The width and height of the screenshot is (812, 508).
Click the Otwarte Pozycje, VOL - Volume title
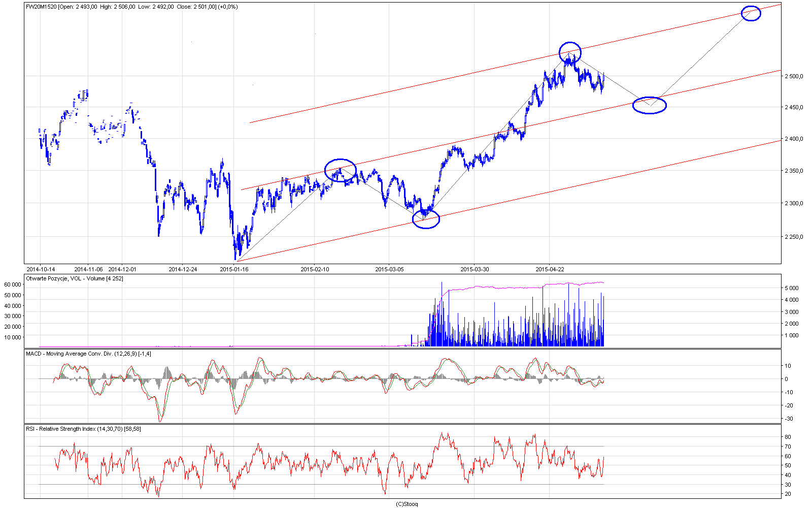[75, 278]
